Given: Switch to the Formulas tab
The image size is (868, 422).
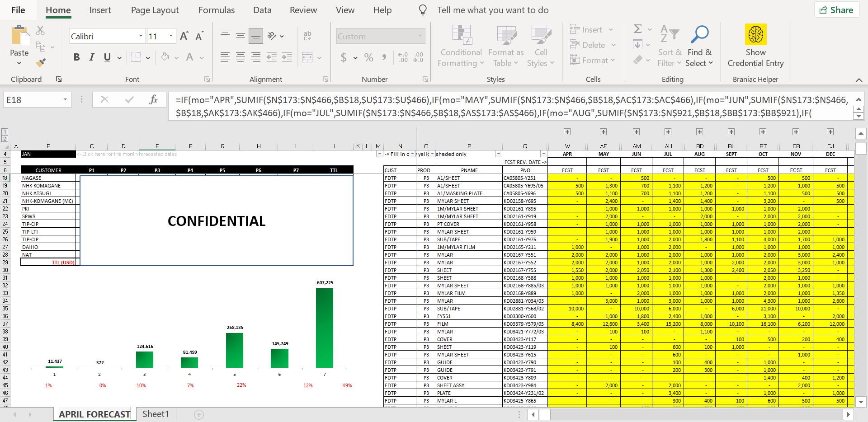Looking at the screenshot, I should (217, 10).
